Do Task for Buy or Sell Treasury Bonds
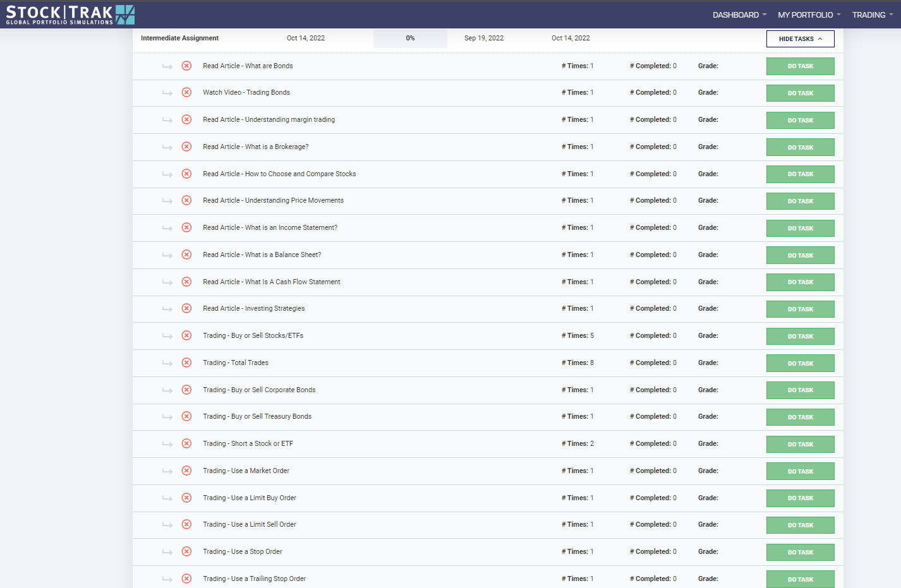This screenshot has height=588, width=901. (801, 417)
